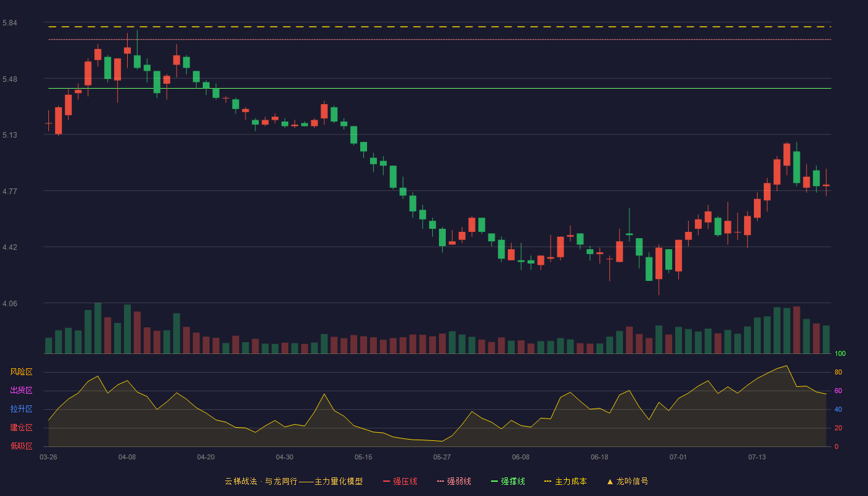Click the first candlestick above 03-26
This screenshot has height=496, width=868.
tap(48, 123)
